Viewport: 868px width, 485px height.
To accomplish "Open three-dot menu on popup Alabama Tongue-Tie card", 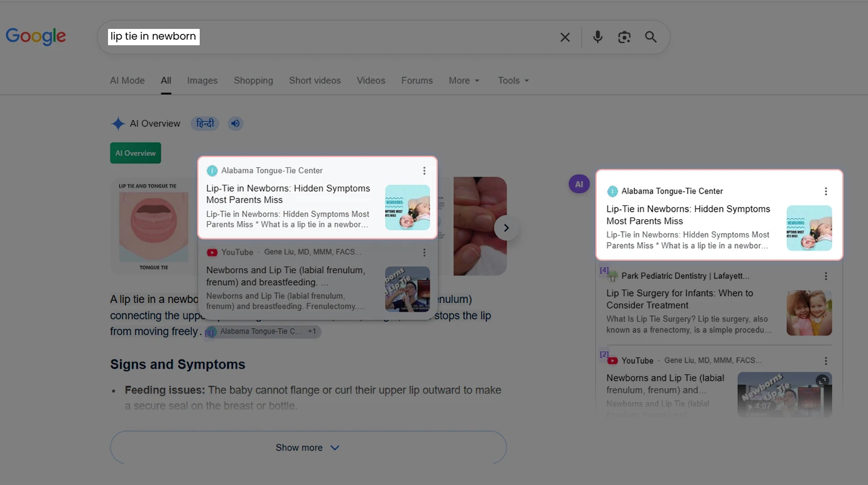I will click(x=425, y=171).
